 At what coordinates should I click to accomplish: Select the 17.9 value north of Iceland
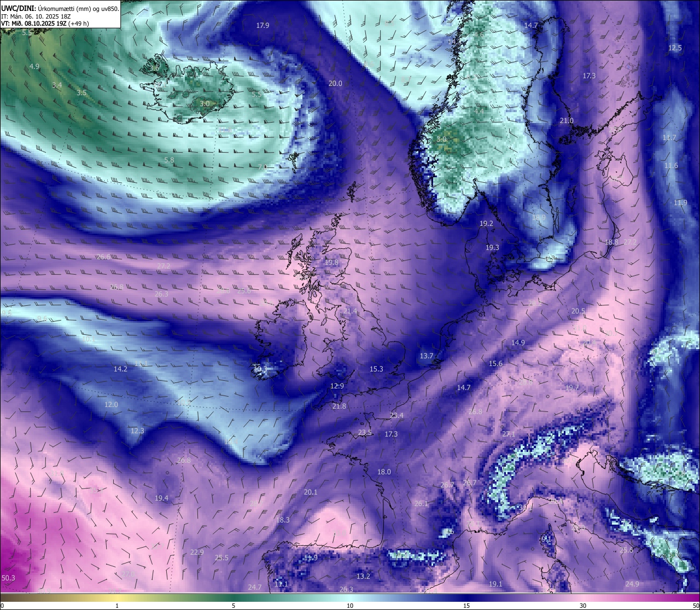(x=263, y=26)
